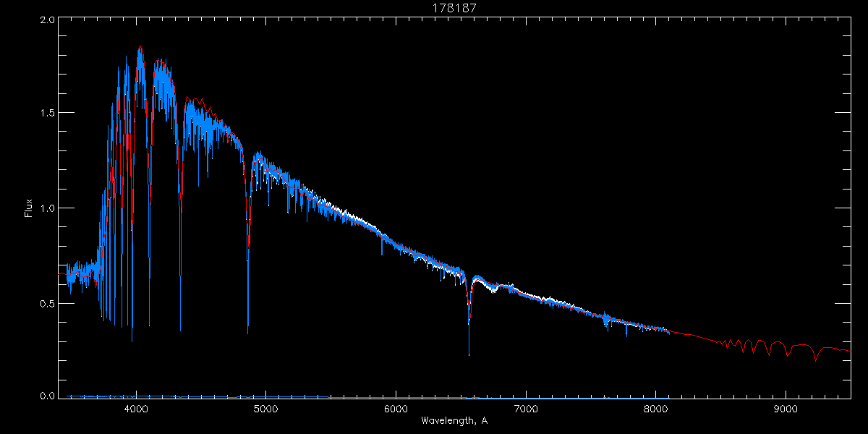868x434 pixels.
Task: Click the plot title 178187
Action: click(x=454, y=7)
